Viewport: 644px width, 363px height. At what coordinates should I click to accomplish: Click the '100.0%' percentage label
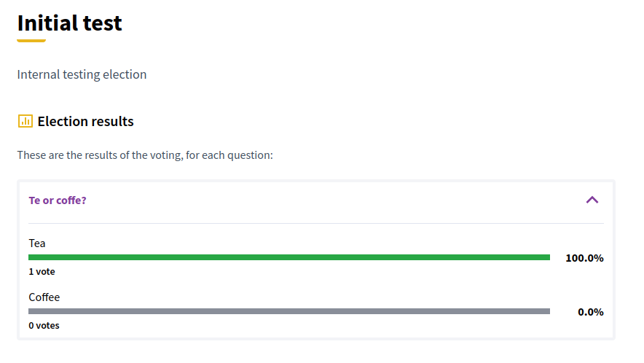coord(584,258)
